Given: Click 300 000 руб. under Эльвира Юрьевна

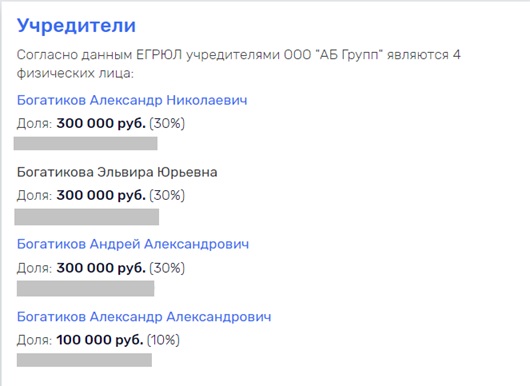Looking at the screenshot, I should tap(101, 195).
